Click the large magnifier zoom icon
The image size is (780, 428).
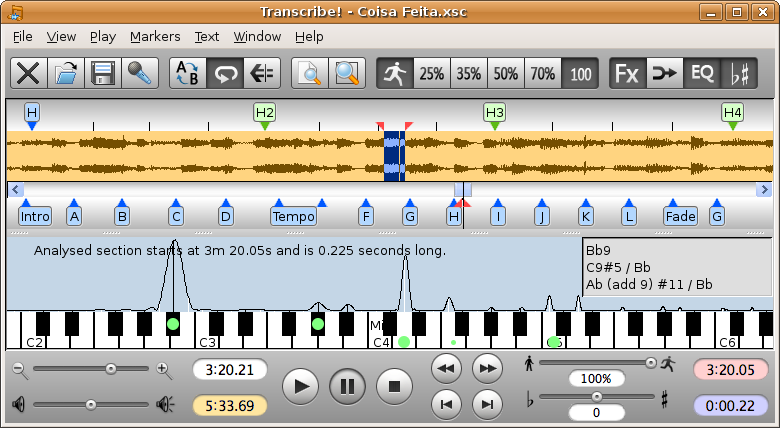(x=347, y=74)
